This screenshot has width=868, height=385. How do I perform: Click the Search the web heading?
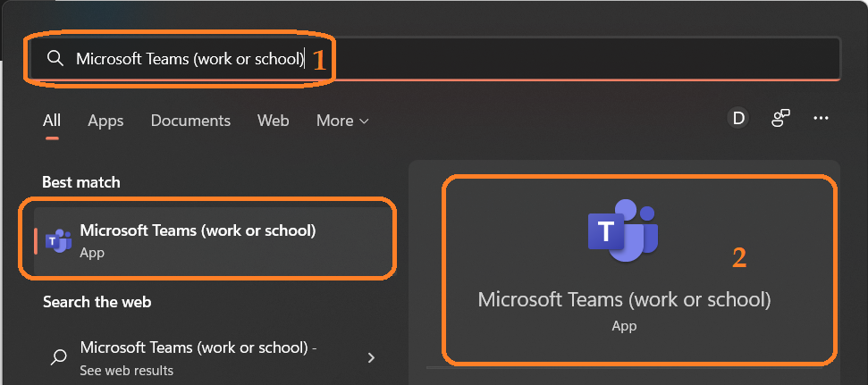(97, 301)
